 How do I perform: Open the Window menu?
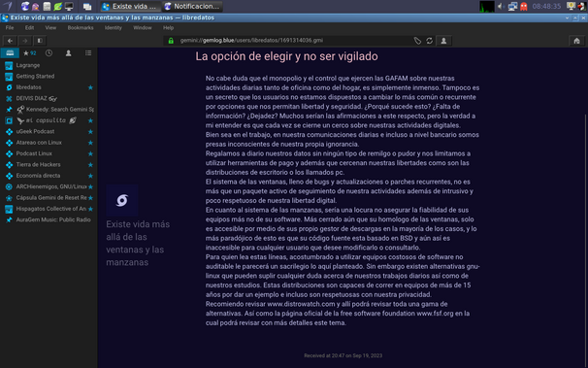143,28
